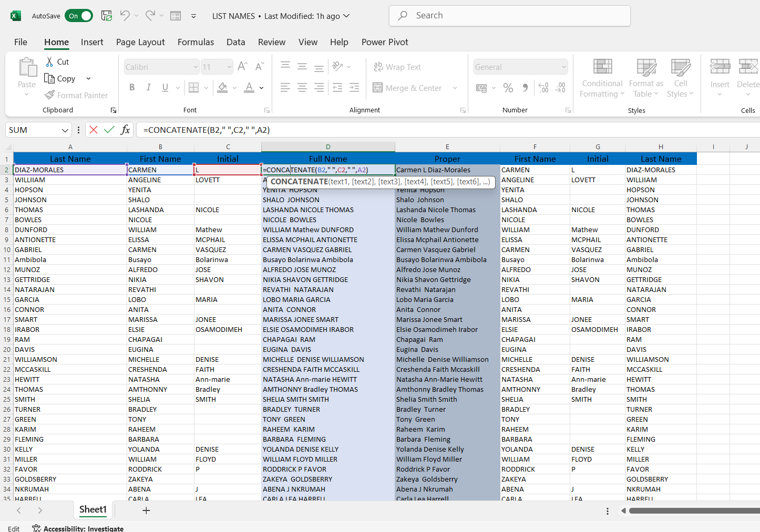The width and height of the screenshot is (760, 532).
Task: Open the Insert Function fx dialog
Action: point(125,130)
